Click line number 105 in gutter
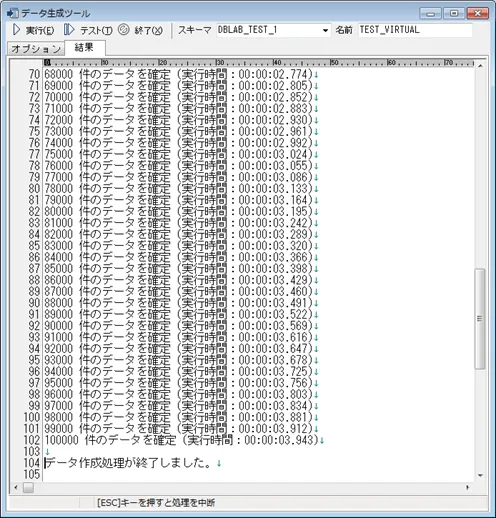Image resolution: width=496 pixels, height=518 pixels. point(32,474)
